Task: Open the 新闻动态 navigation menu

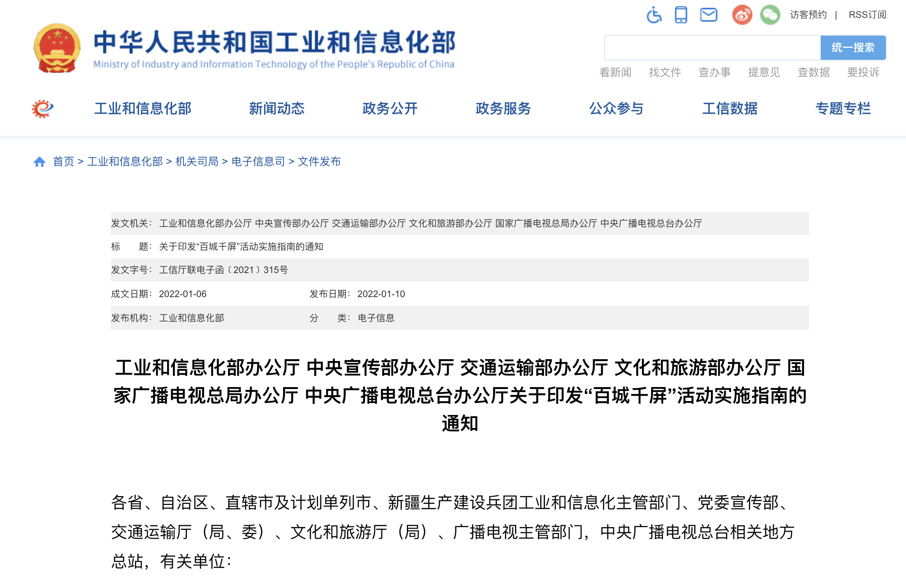Action: pyautogui.click(x=277, y=109)
